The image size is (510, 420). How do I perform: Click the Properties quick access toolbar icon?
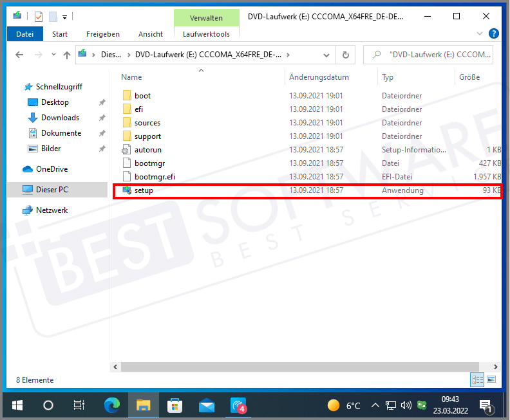point(39,17)
